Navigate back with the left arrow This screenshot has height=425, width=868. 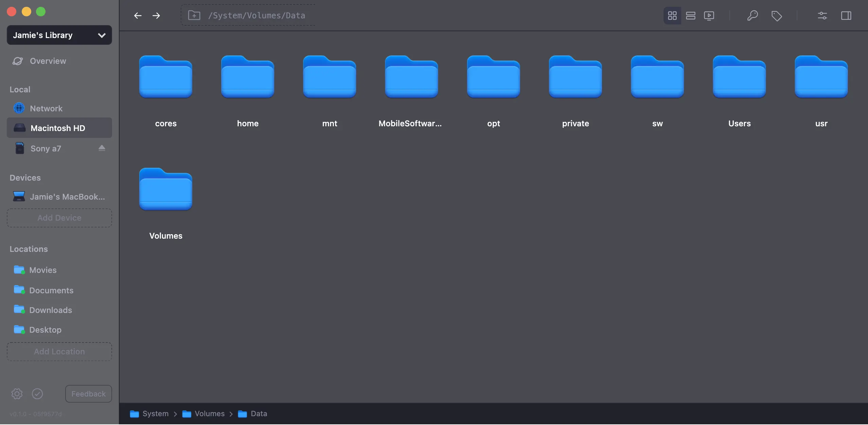tap(138, 16)
